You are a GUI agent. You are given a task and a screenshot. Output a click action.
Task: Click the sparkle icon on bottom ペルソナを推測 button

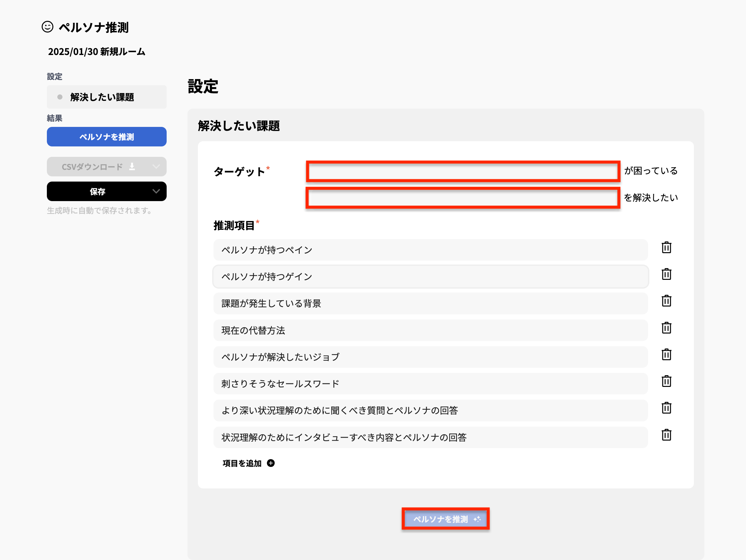pyautogui.click(x=478, y=520)
